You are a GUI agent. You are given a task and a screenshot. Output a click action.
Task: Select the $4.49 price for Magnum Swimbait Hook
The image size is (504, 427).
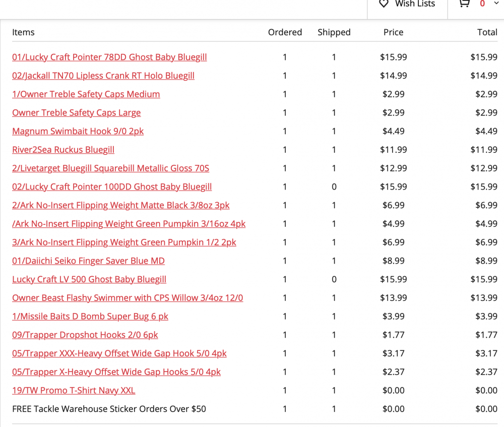click(394, 131)
